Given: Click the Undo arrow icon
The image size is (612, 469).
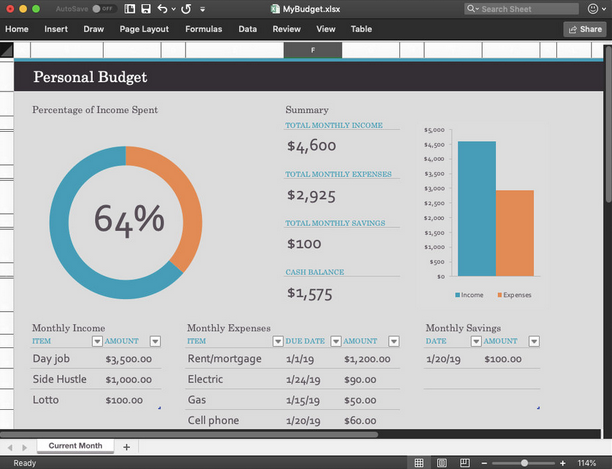Looking at the screenshot, I should coord(162,9).
